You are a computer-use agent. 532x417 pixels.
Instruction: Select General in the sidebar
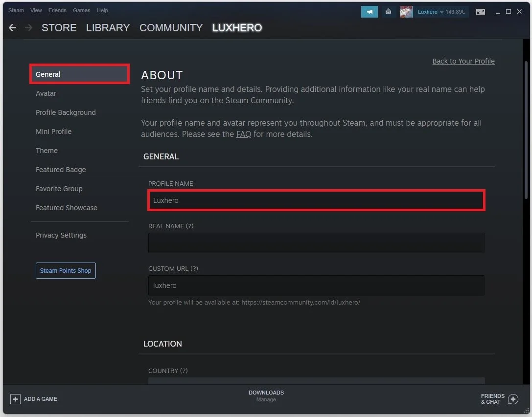click(79, 74)
